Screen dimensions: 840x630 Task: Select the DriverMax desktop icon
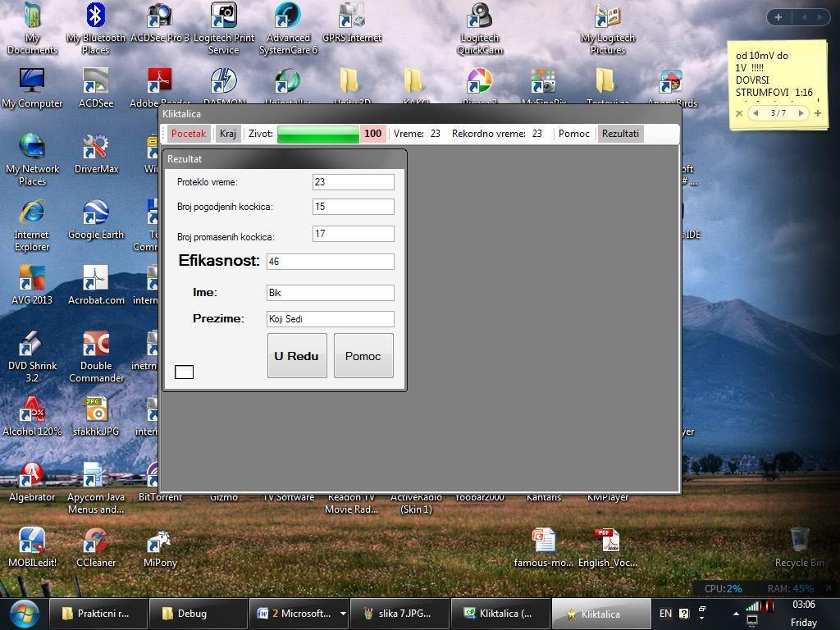click(96, 154)
